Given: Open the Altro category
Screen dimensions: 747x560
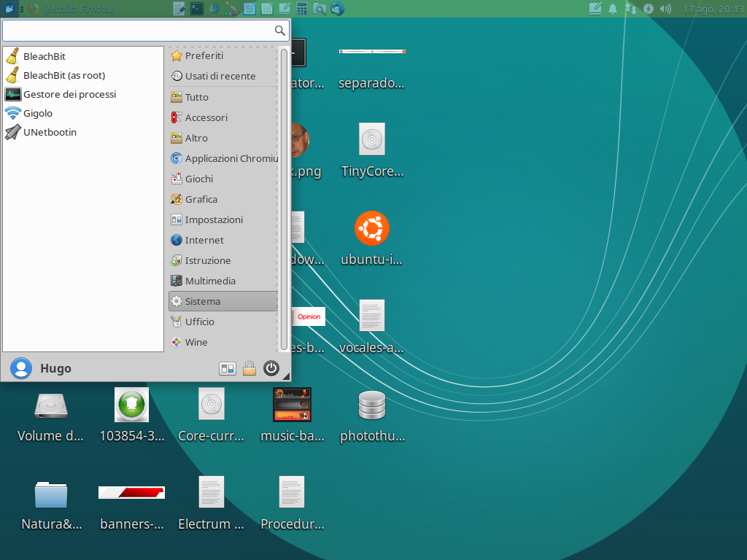Looking at the screenshot, I should point(223,138).
